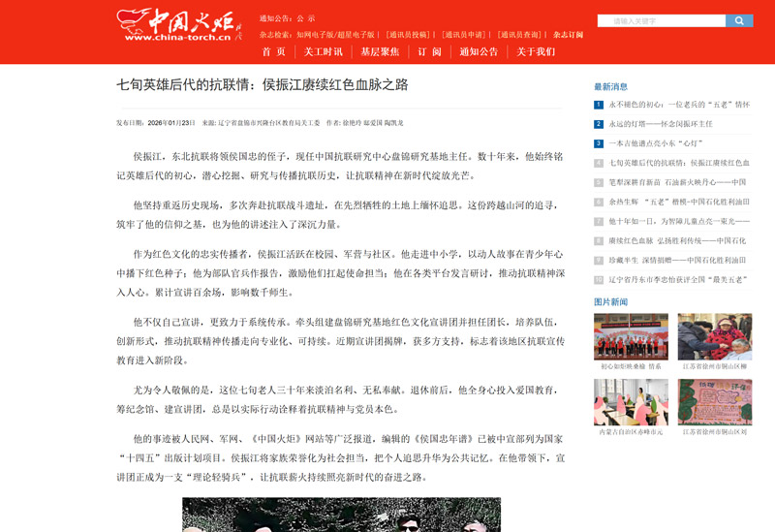Select the number 2 rank badge
This screenshot has width=775, height=532.
[x=599, y=124]
